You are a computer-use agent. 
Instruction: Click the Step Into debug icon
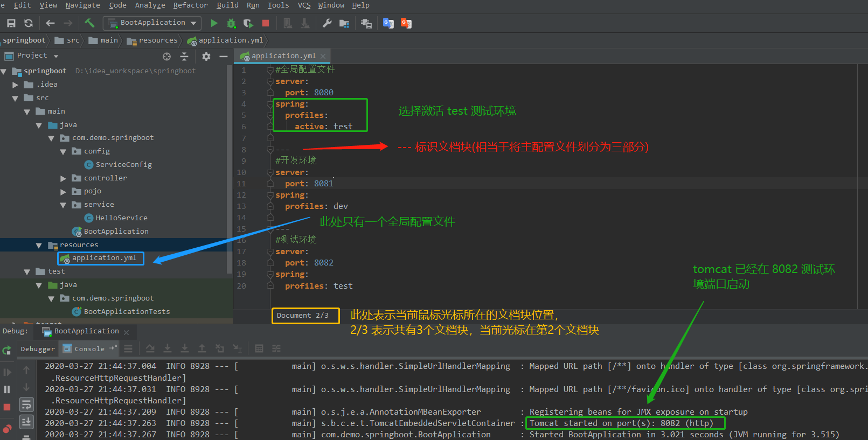click(168, 349)
